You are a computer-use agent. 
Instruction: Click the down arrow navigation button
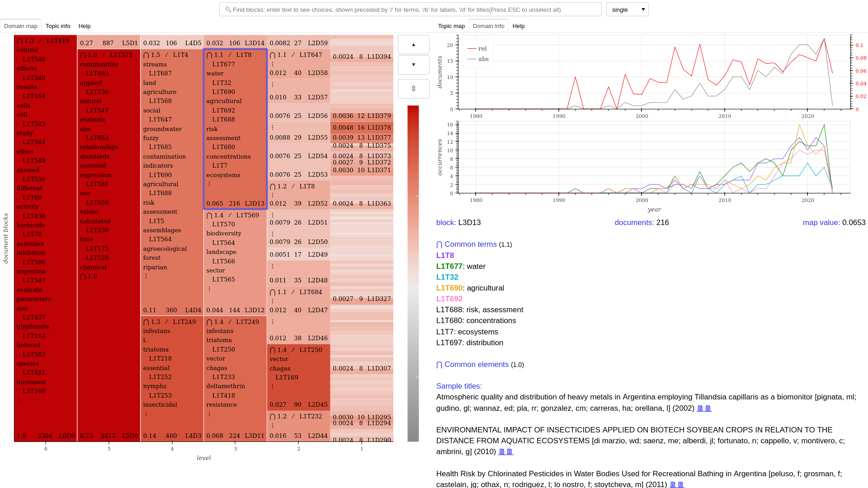tap(413, 65)
